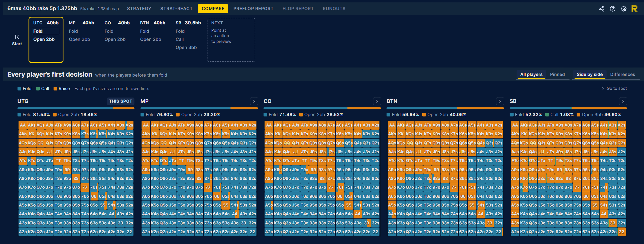Click the Go to spot arrow link
This screenshot has height=244, width=644.
click(614, 88)
